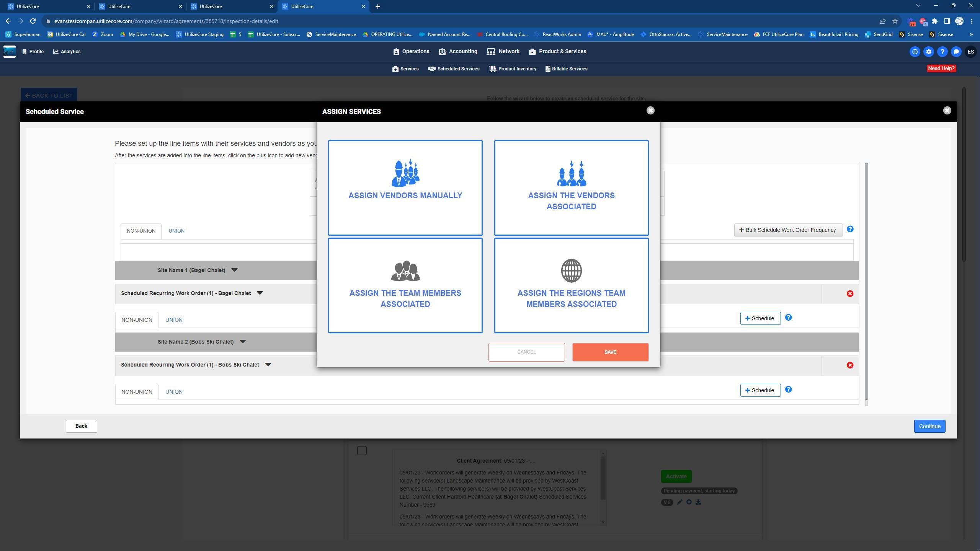Expand Site Name 1 (Bagel Chalet) arrow
This screenshot has width=980, height=551.
[235, 270]
